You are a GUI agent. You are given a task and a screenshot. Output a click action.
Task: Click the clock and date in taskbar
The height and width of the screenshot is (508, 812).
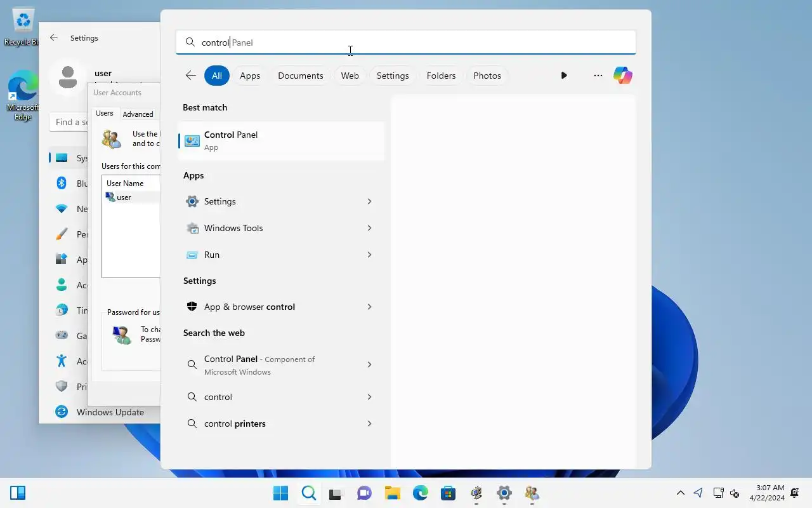click(x=766, y=493)
